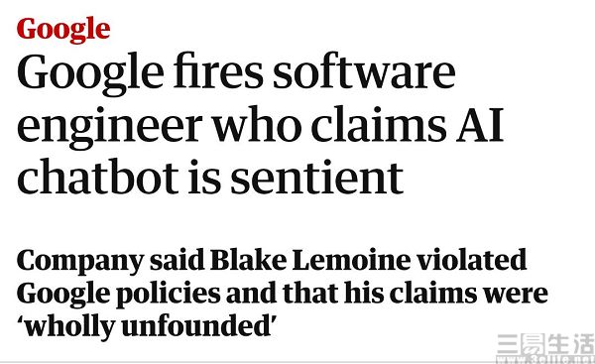Open the red Google section link

(x=63, y=30)
